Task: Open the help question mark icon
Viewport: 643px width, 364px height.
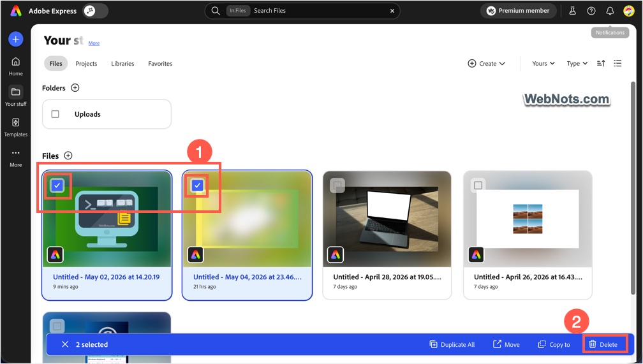Action: click(x=591, y=11)
